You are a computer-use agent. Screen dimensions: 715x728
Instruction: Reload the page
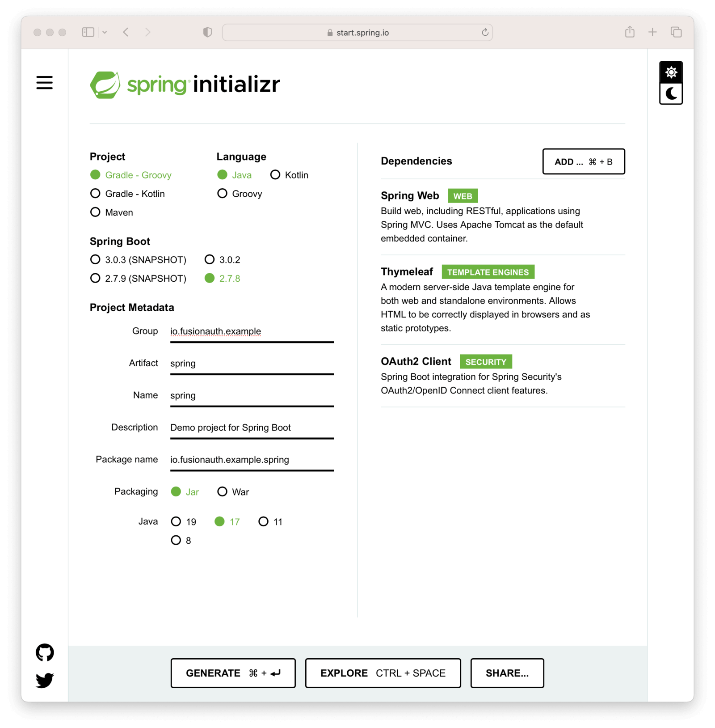(x=485, y=32)
